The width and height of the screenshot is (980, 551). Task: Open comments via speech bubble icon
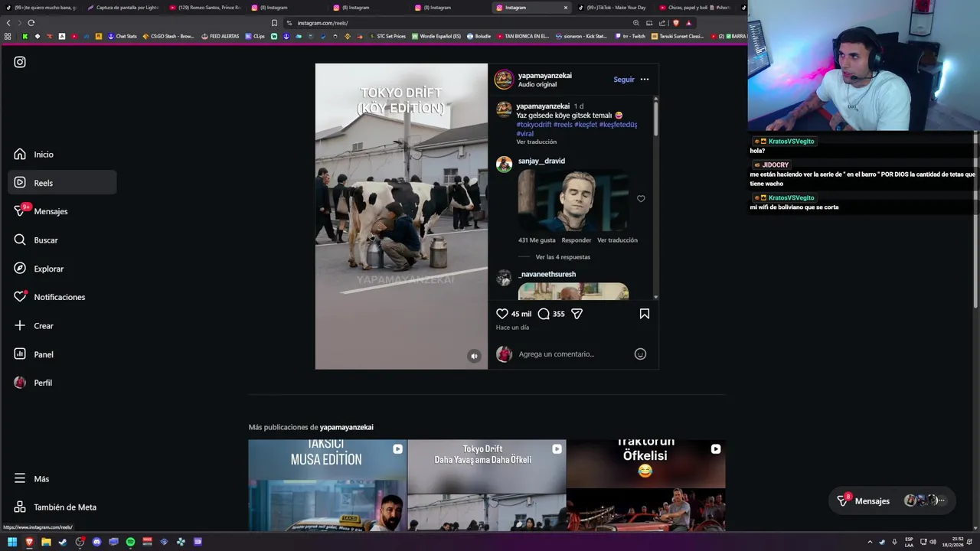tap(544, 314)
